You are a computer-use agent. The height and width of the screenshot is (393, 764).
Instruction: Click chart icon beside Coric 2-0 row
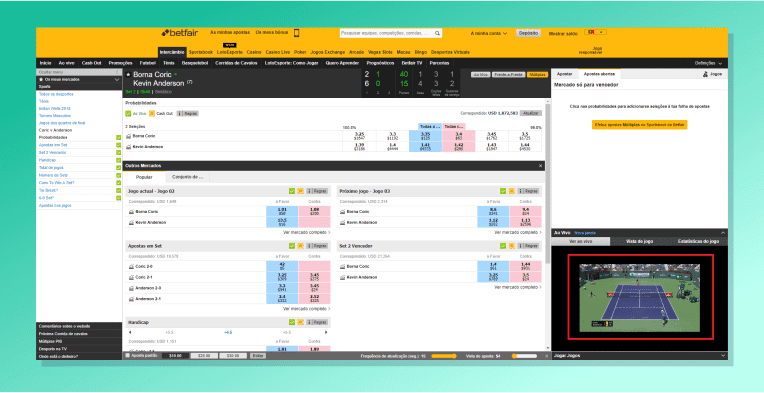pos(131,266)
